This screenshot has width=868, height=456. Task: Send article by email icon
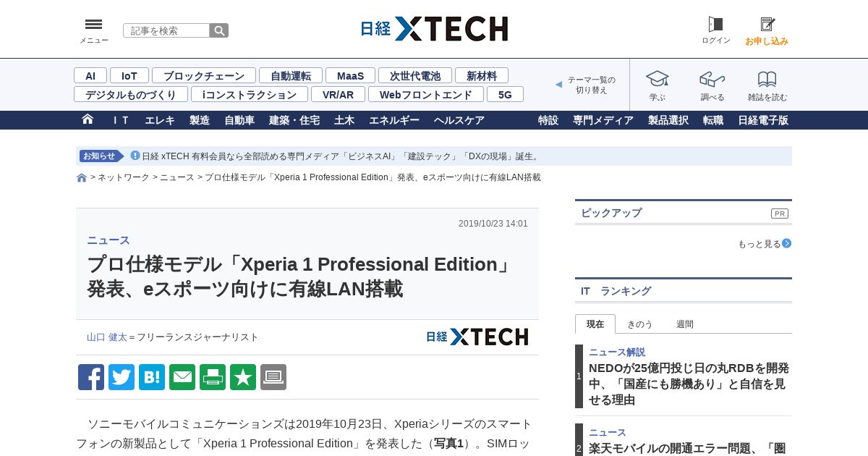182,377
